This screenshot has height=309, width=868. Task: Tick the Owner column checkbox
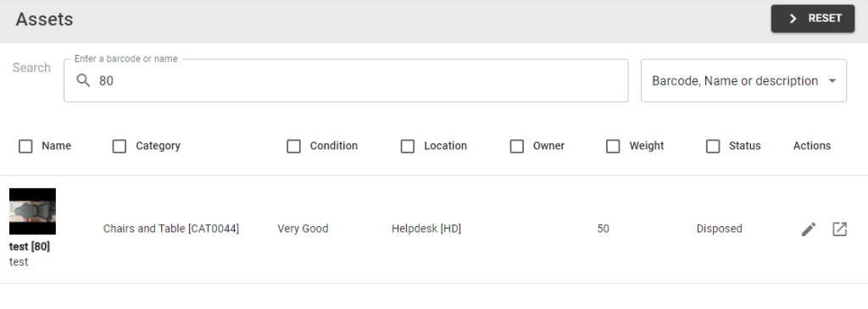(516, 146)
